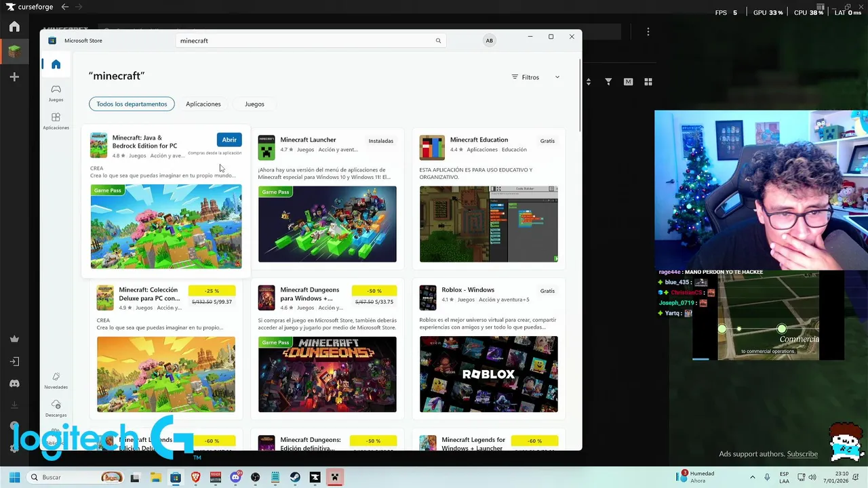Click the CurseForge crown premium icon

pos(14,339)
